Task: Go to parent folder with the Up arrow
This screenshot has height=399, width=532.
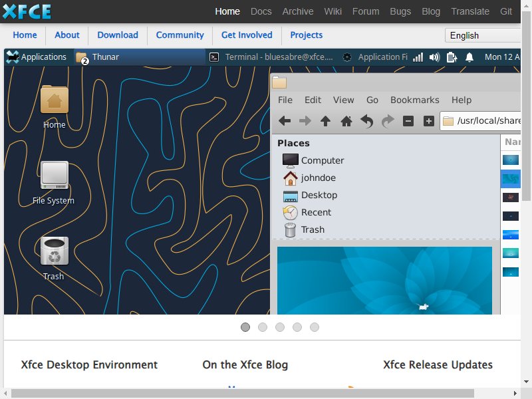Action: (x=325, y=121)
